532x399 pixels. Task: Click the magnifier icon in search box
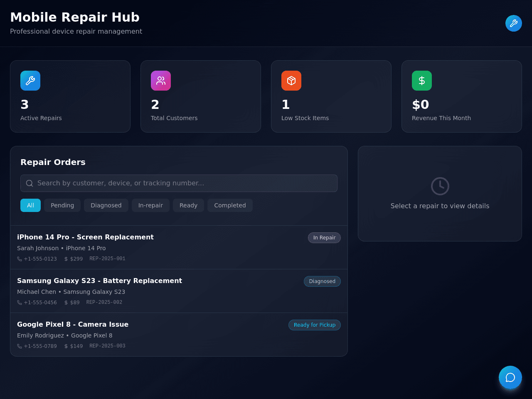point(30,183)
